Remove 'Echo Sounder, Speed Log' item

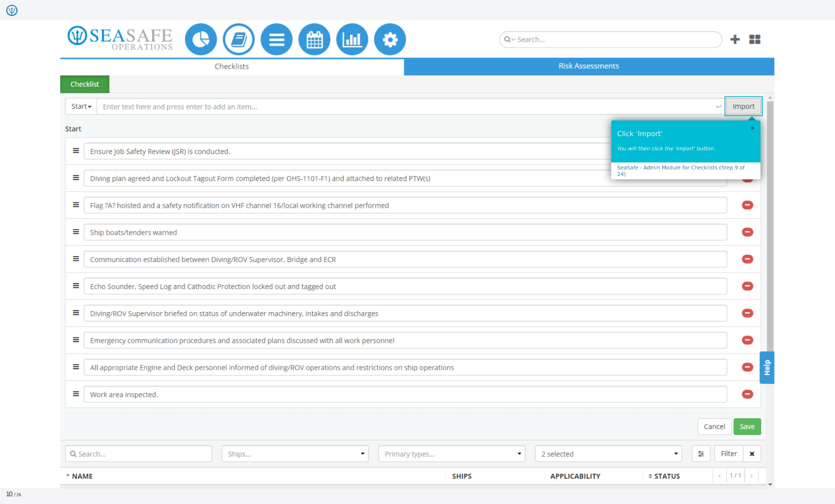coord(747,287)
